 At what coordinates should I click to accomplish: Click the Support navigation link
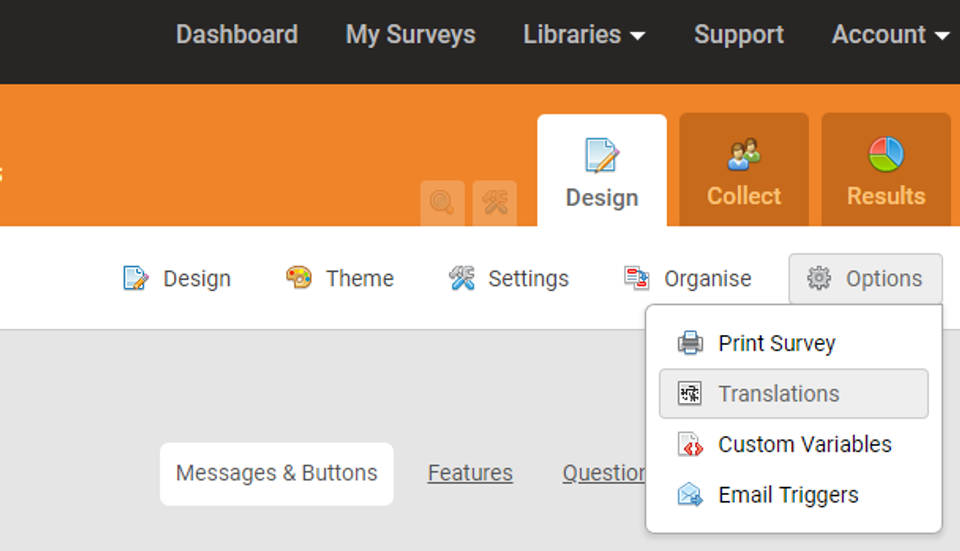(x=739, y=35)
